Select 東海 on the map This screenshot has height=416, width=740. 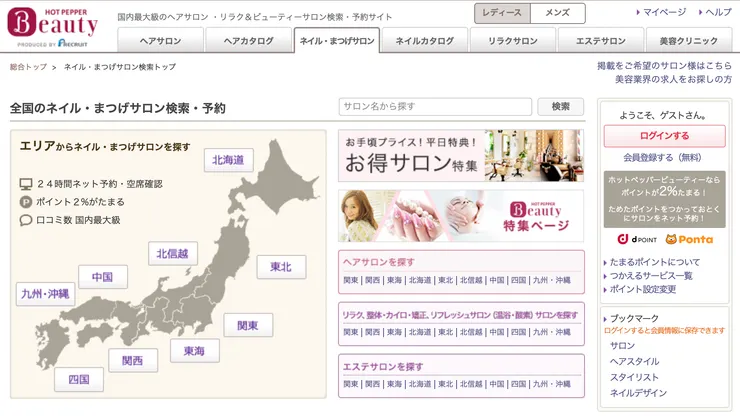point(194,351)
